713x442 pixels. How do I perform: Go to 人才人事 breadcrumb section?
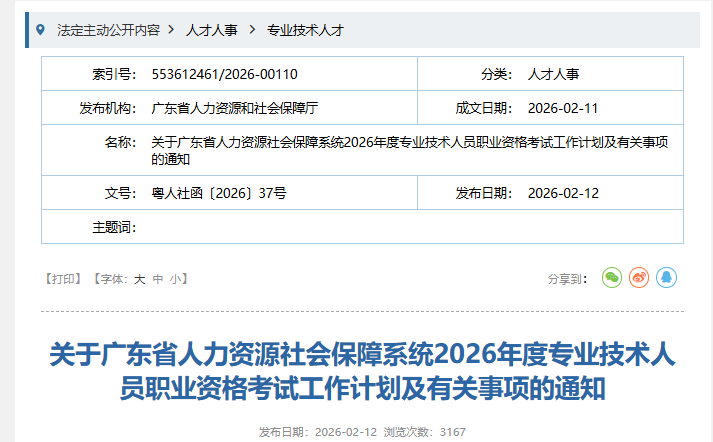[211, 30]
